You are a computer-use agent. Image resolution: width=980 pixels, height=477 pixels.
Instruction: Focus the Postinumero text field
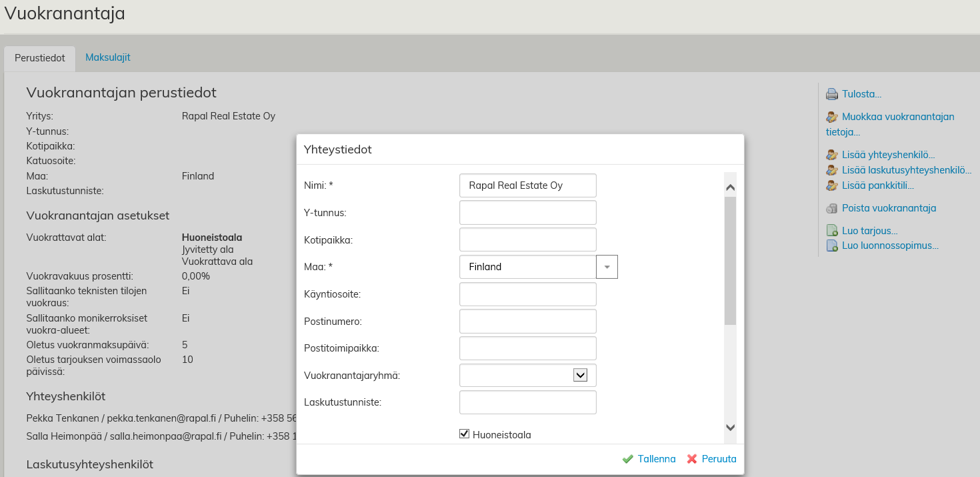tap(527, 321)
